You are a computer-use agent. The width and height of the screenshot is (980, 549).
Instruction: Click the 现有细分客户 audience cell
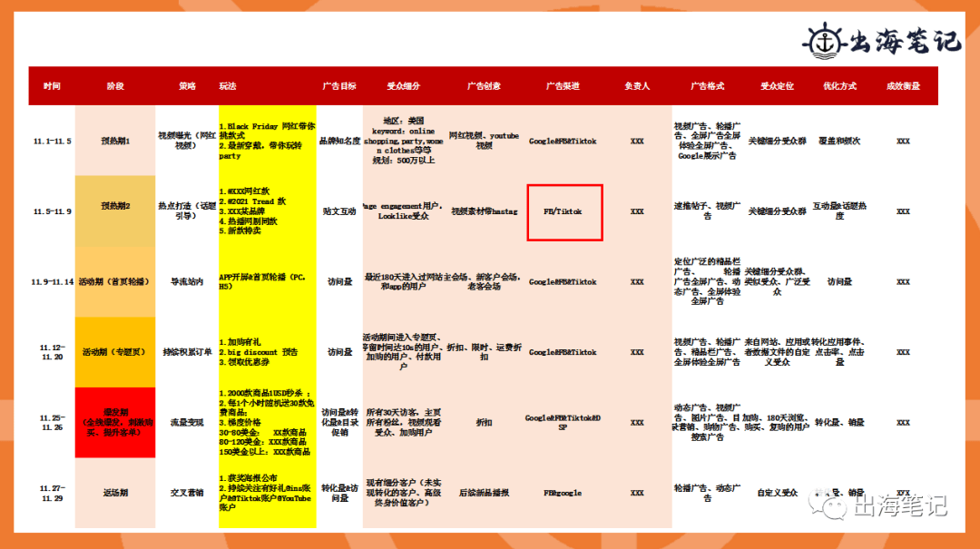tap(403, 494)
